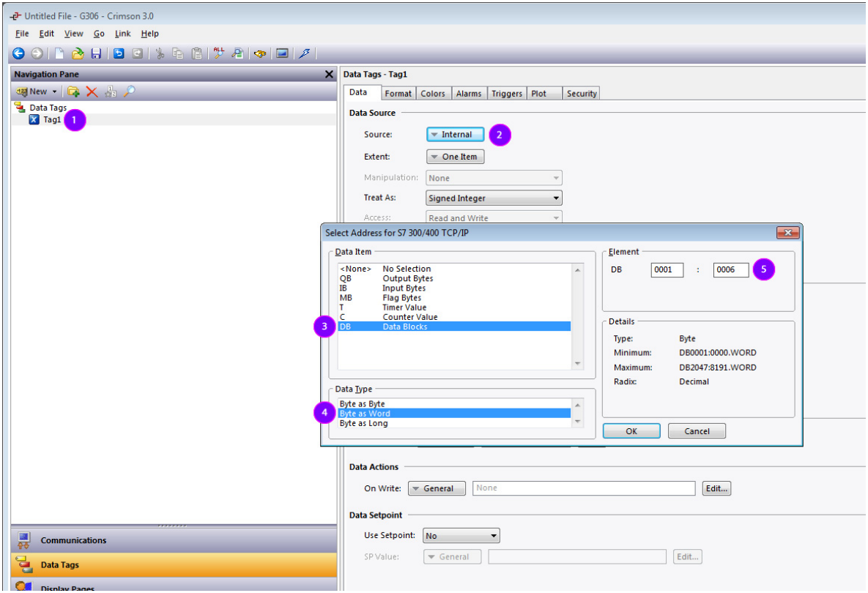
Task: Click the New tag button in Navigation Pane
Action: click(31, 92)
